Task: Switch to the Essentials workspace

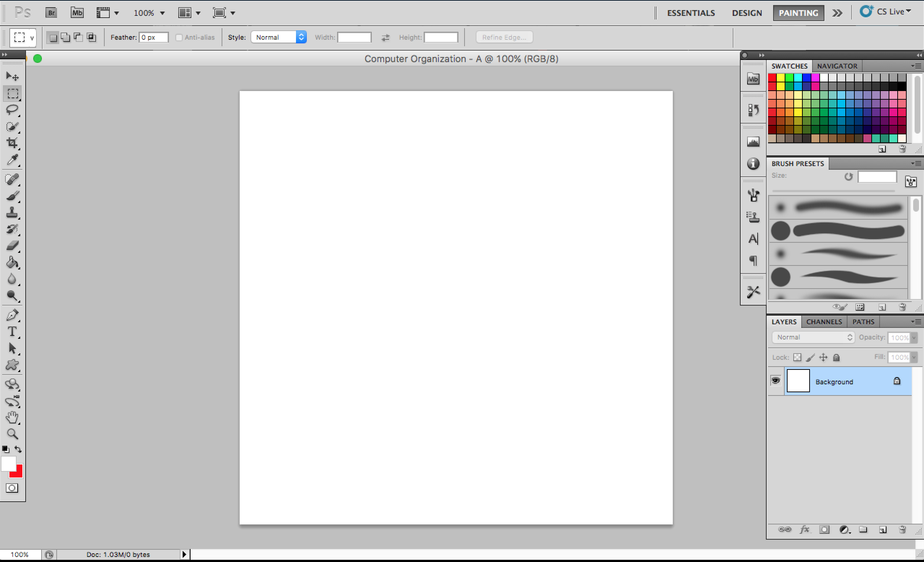Action: tap(691, 13)
